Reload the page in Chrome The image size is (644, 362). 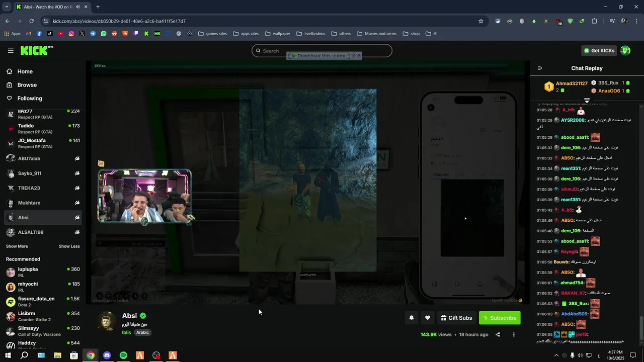click(x=31, y=21)
